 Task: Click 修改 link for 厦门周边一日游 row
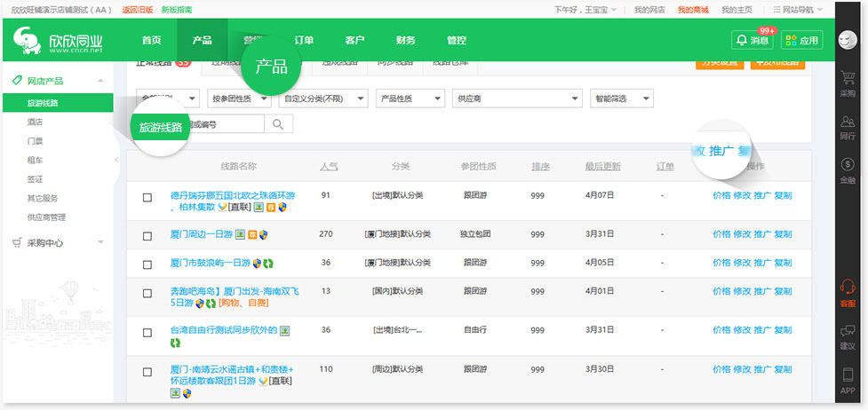point(741,234)
